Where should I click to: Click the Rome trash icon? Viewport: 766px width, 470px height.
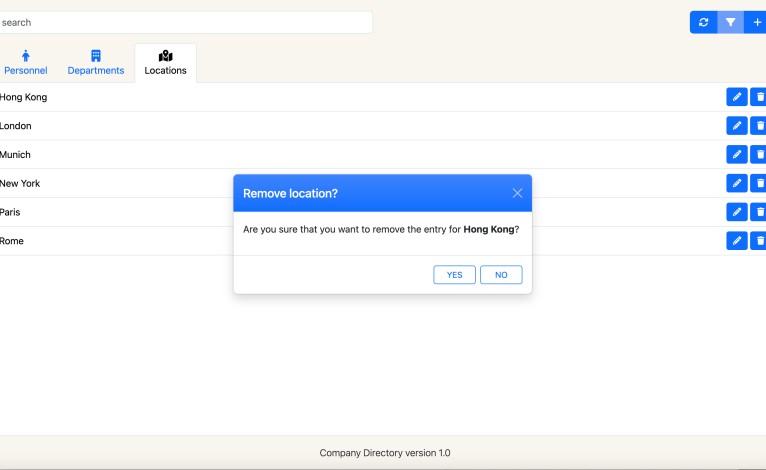[x=759, y=241]
